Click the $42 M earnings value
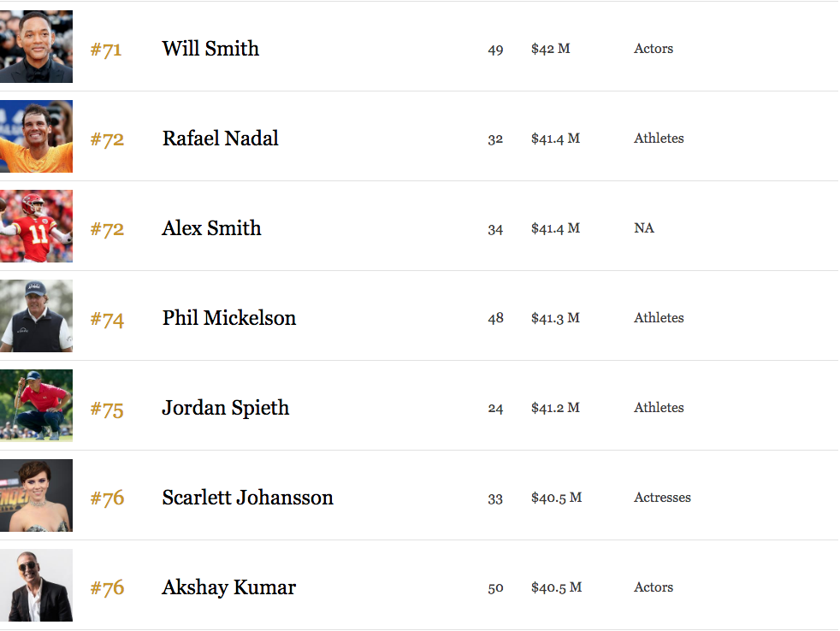Screen dimensions: 840x631 point(551,49)
